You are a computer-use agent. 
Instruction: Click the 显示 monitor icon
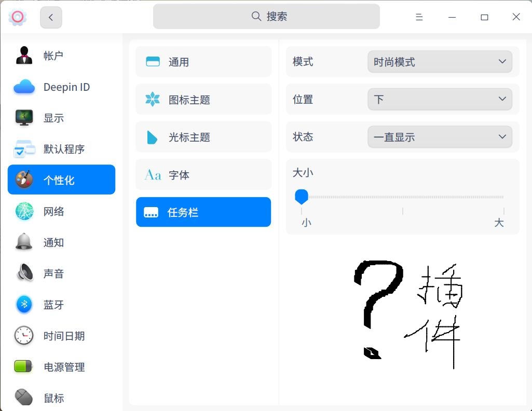(24, 118)
